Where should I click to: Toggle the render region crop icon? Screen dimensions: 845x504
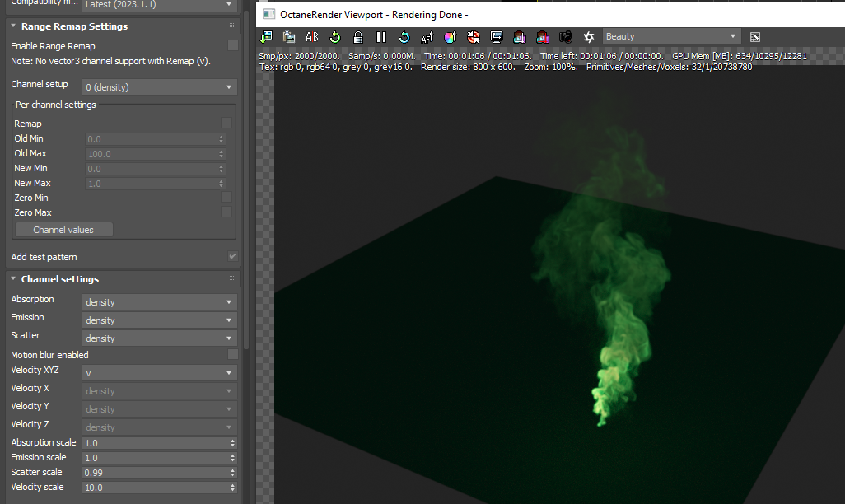click(x=520, y=37)
